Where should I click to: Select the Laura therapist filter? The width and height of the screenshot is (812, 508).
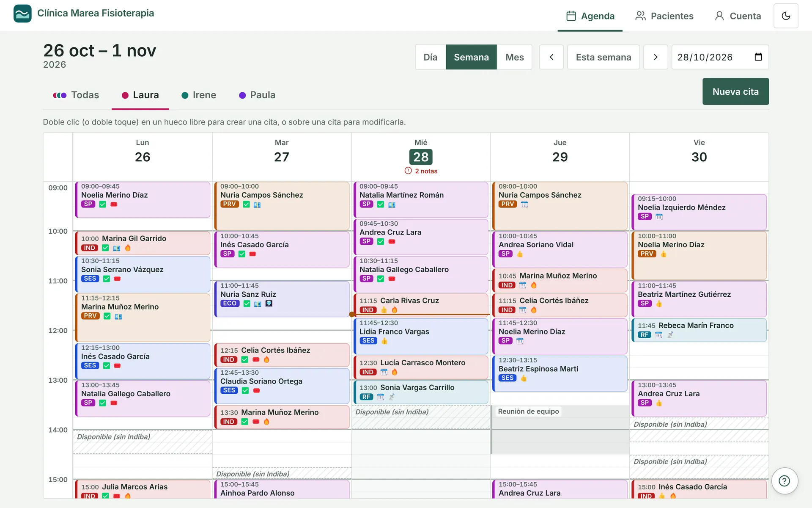pos(140,95)
